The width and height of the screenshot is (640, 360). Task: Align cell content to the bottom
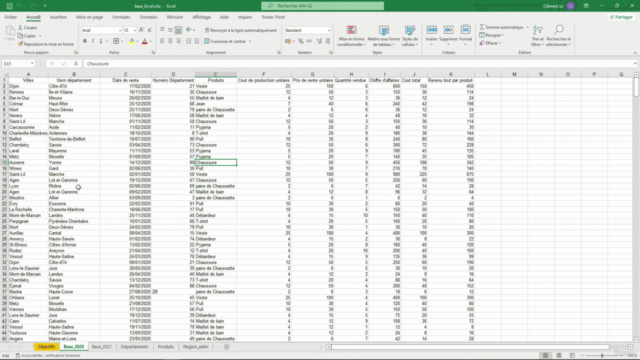point(178,30)
